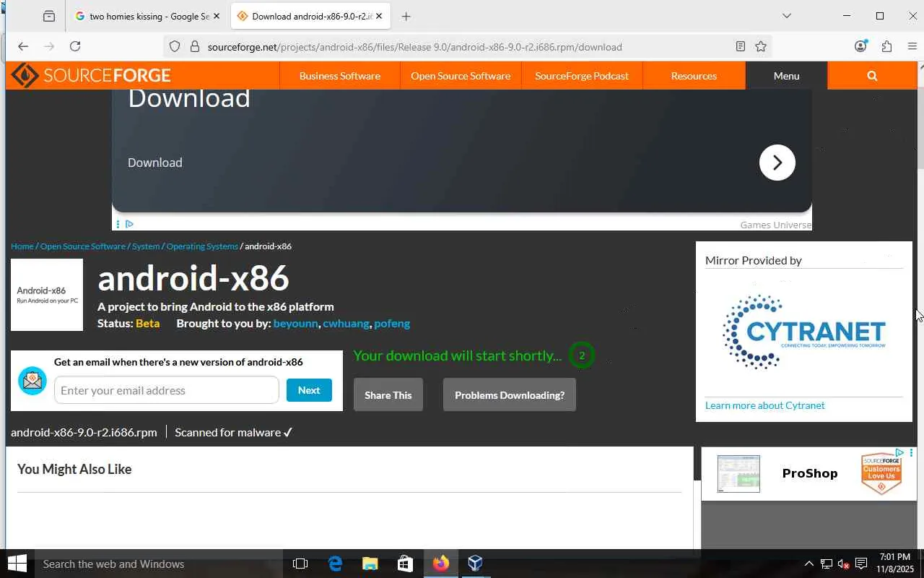Image resolution: width=924 pixels, height=578 pixels.
Task: Click the search magnifier in the SourceForge header
Action: point(872,76)
